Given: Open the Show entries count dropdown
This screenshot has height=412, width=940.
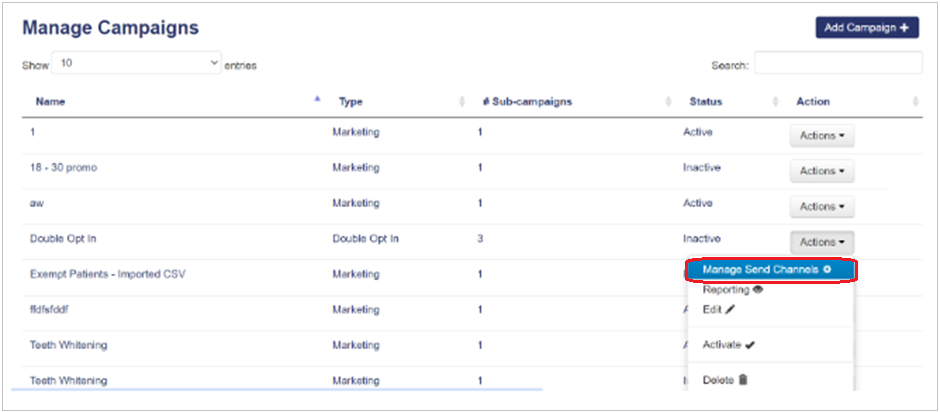Looking at the screenshot, I should (137, 63).
